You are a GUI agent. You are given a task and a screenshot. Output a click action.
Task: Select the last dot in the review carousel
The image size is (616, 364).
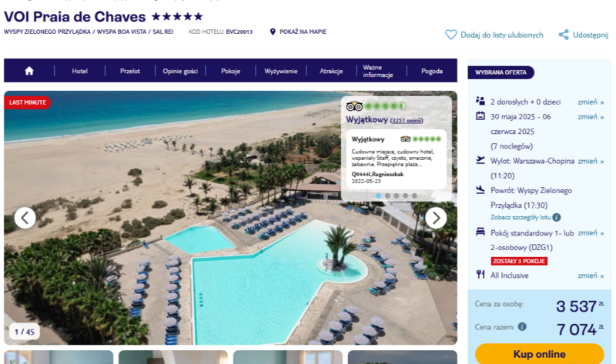pos(414,195)
